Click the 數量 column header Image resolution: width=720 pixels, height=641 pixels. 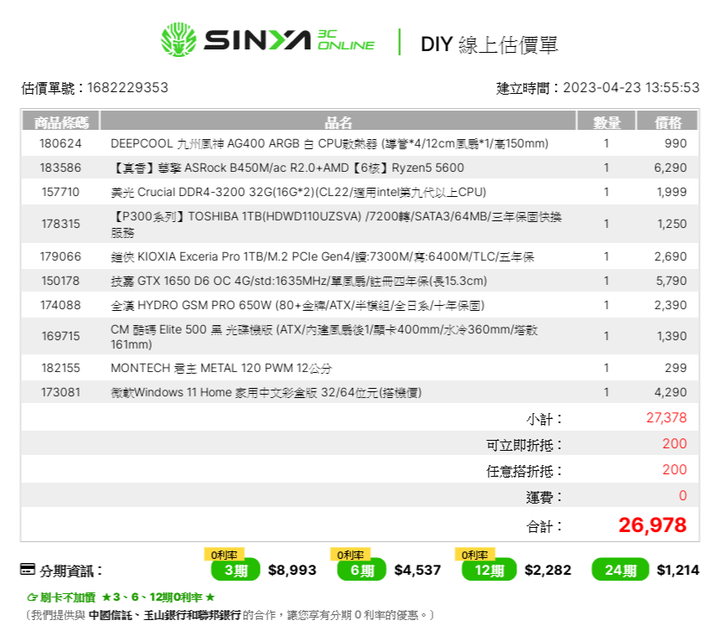tap(606, 121)
